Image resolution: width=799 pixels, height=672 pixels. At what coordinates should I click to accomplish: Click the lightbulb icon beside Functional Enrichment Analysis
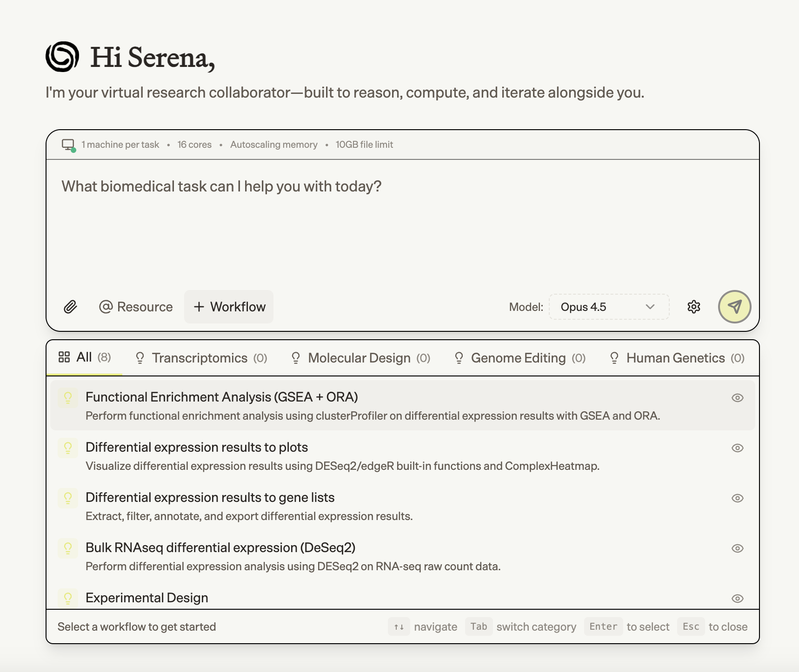[x=68, y=398]
